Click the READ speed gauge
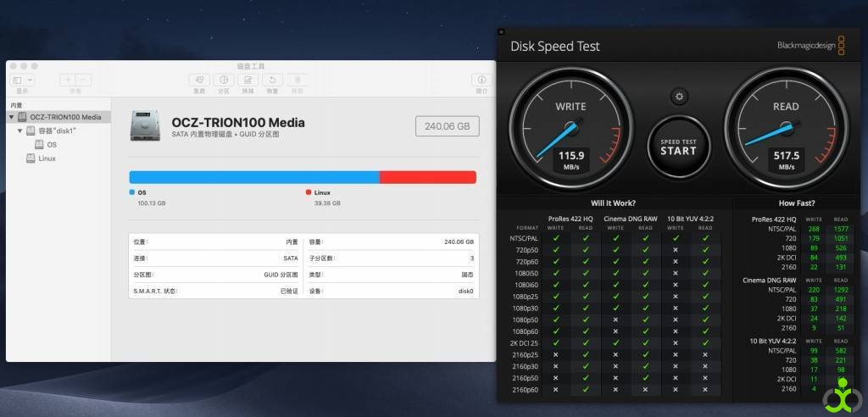868x417 pixels. coord(786,128)
